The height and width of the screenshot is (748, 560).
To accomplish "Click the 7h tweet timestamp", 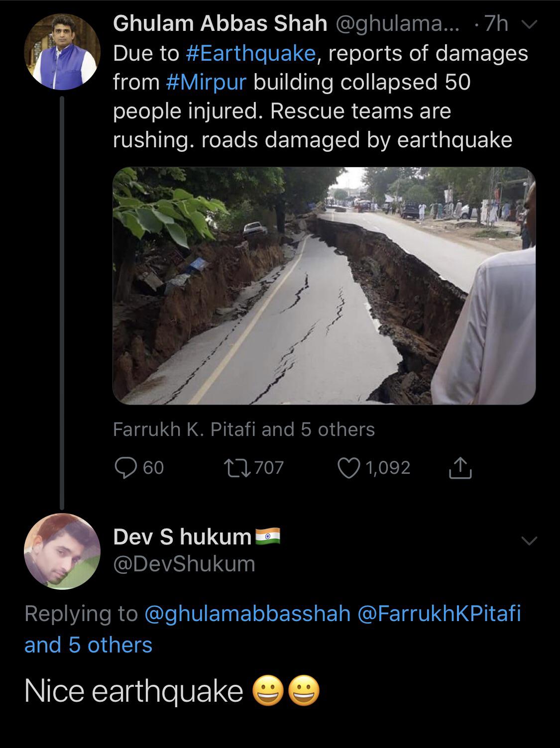I will tap(495, 24).
